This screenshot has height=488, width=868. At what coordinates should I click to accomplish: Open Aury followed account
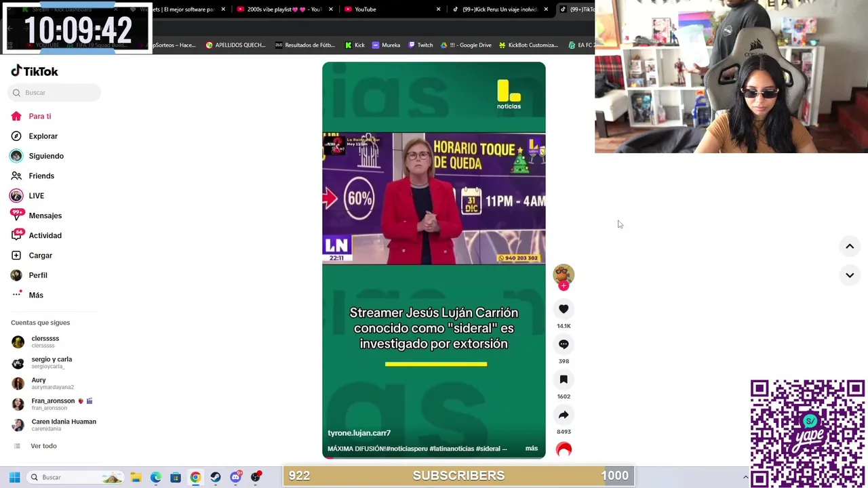point(43,383)
